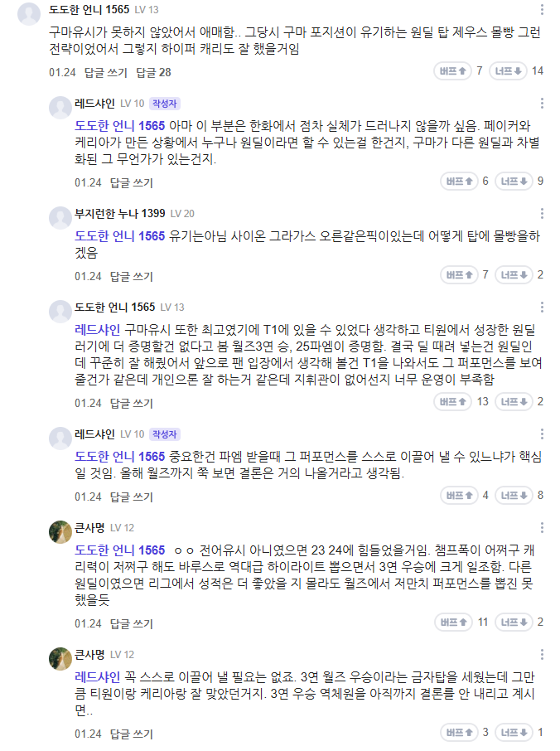Click the 버프 button showing count 3

click(457, 733)
